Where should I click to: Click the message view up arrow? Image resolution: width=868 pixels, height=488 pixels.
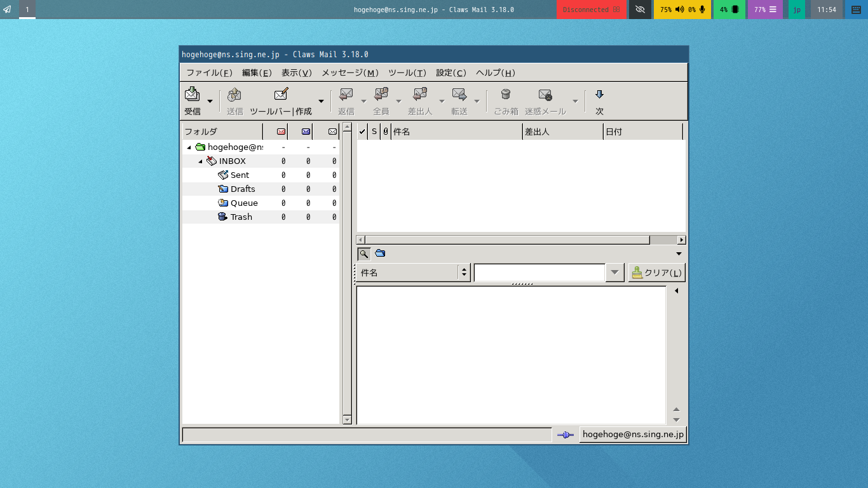[676, 409]
